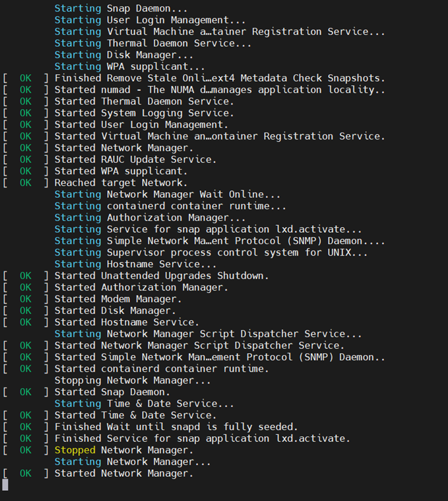Click 'Reached target Network.' text

[121, 183]
